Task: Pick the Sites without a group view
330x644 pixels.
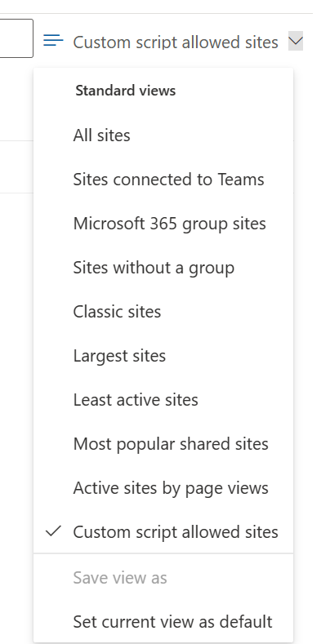Action: [x=163, y=268]
